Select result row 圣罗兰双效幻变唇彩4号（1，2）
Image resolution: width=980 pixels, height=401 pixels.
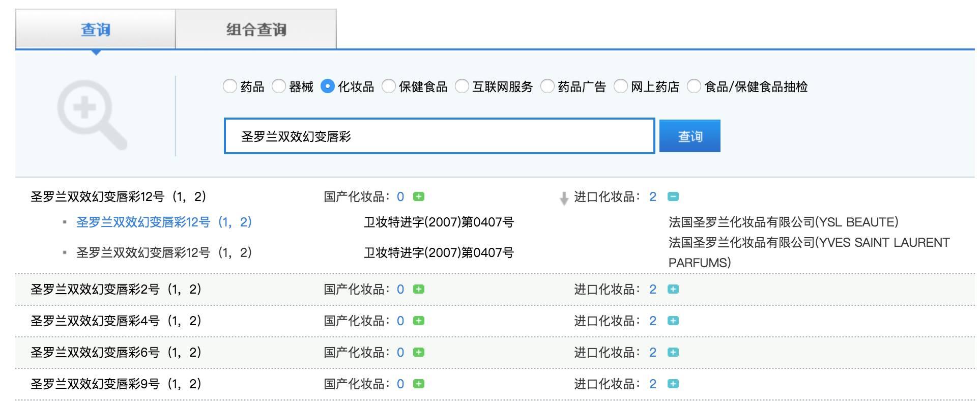tap(116, 321)
